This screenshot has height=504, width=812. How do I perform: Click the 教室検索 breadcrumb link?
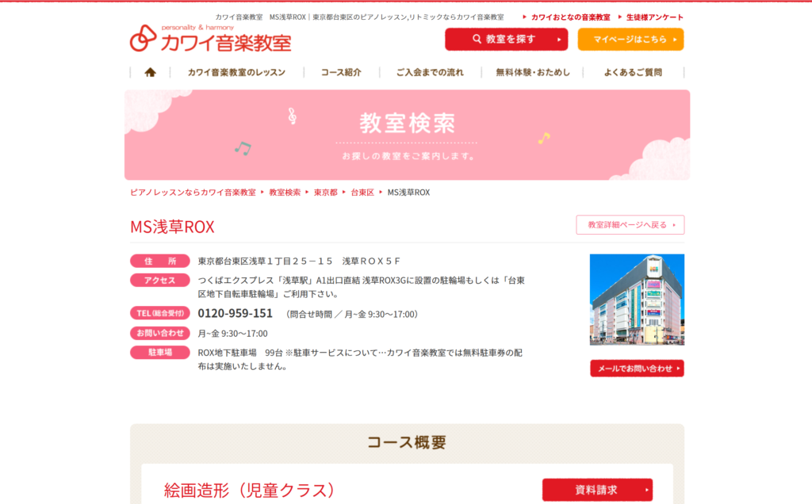click(x=285, y=193)
